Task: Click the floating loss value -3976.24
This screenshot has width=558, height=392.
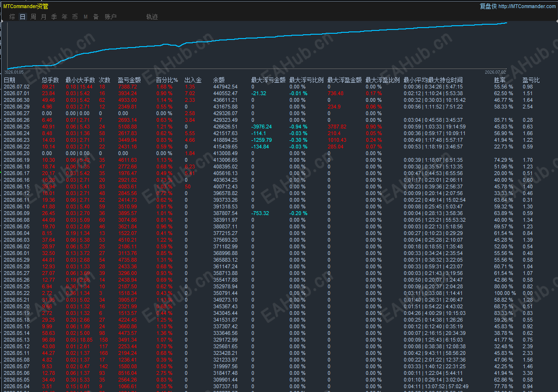Action: pos(261,127)
